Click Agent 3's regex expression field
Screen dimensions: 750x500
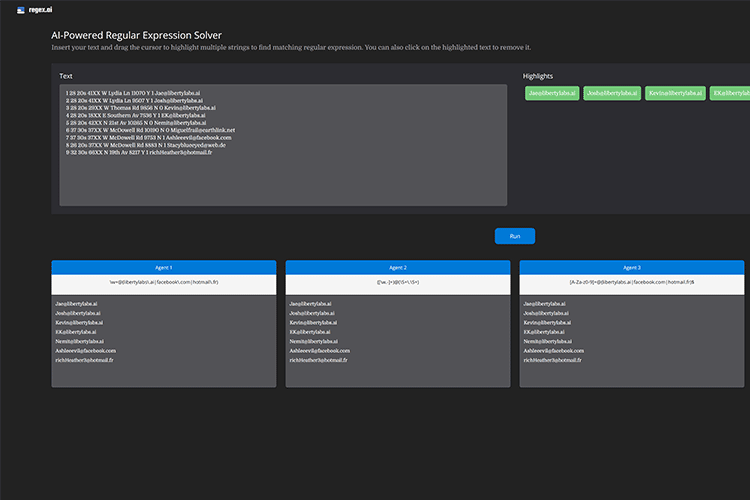[x=632, y=283]
